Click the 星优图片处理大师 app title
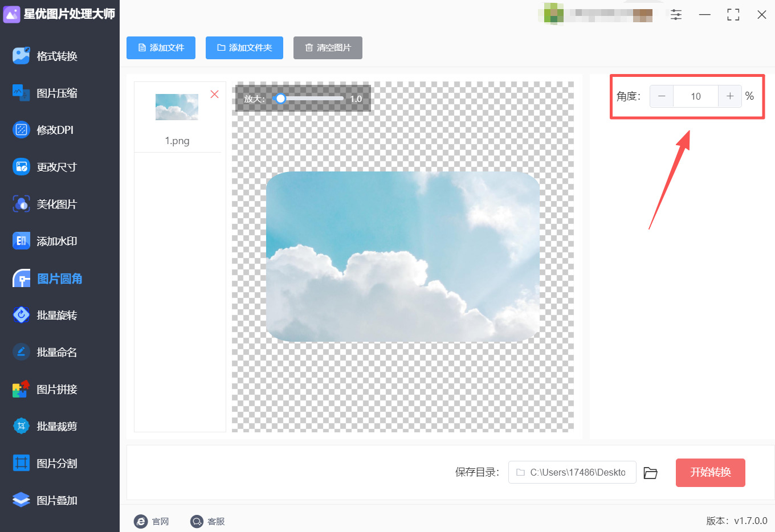Viewport: 775px width, 532px height. click(x=70, y=14)
